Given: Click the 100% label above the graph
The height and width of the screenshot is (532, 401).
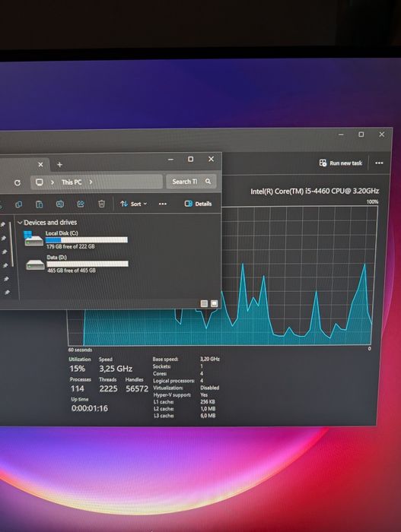Looking at the screenshot, I should pos(372,201).
